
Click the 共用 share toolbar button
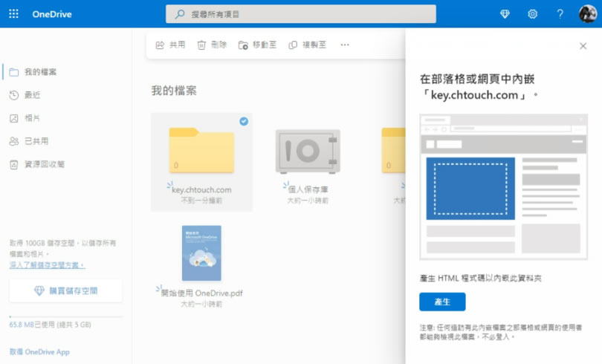[170, 45]
